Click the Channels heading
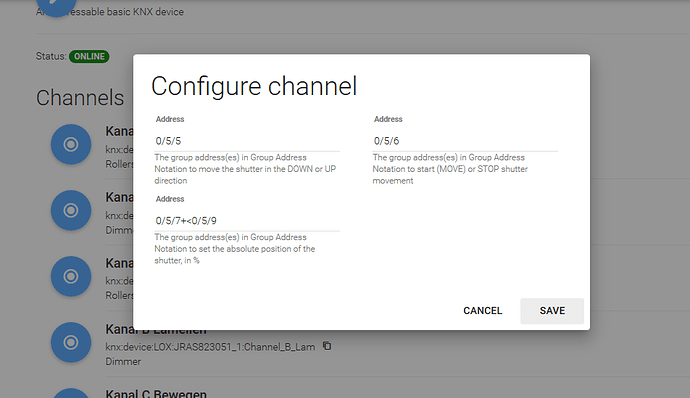 tap(80, 98)
